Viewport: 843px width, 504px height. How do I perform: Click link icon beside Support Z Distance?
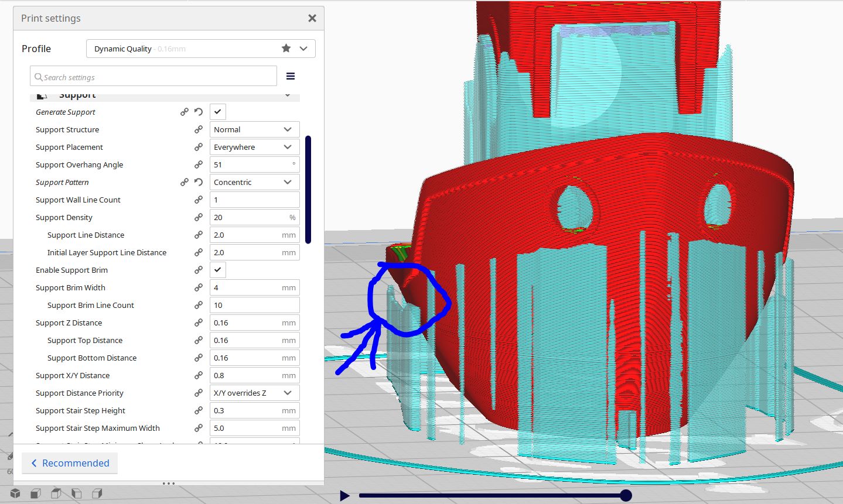199,323
